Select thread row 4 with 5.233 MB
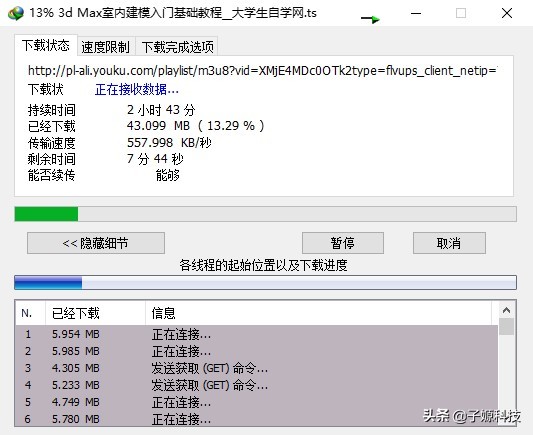This screenshot has height=435, width=533. point(257,385)
